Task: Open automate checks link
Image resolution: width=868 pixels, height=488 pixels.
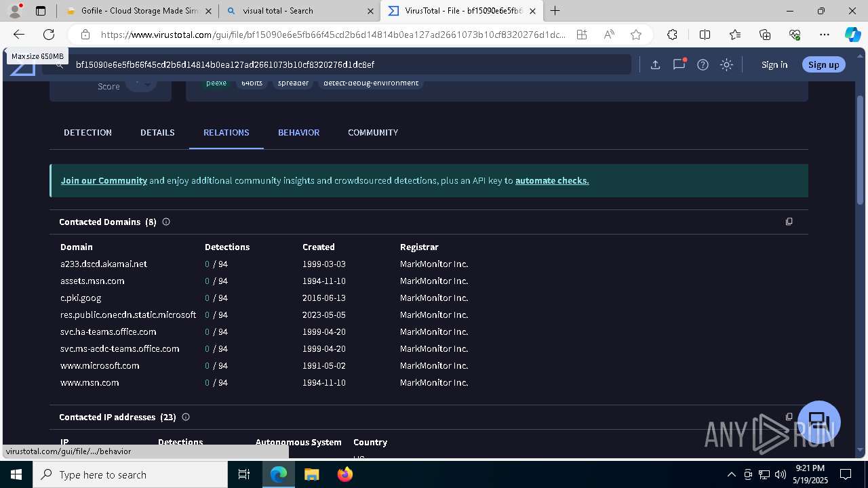Action: pyautogui.click(x=552, y=180)
